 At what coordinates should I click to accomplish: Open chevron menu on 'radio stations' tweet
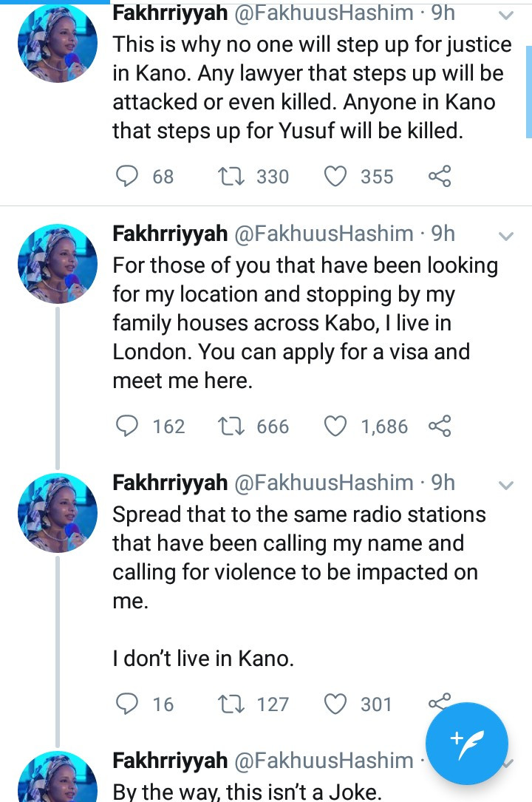coord(506,486)
